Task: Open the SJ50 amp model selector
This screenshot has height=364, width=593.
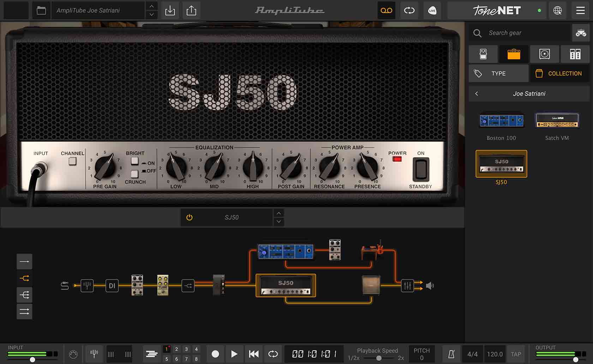Action: coord(232,217)
